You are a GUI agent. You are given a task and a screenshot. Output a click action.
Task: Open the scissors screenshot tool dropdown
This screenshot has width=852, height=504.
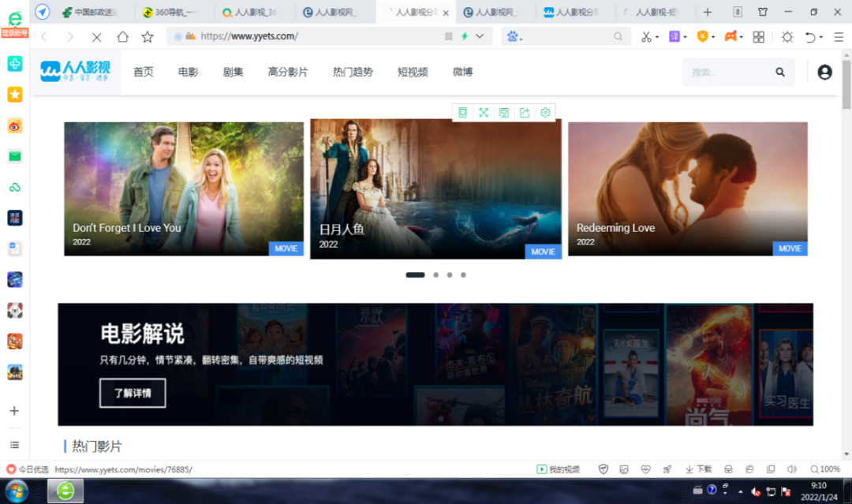[x=649, y=36]
